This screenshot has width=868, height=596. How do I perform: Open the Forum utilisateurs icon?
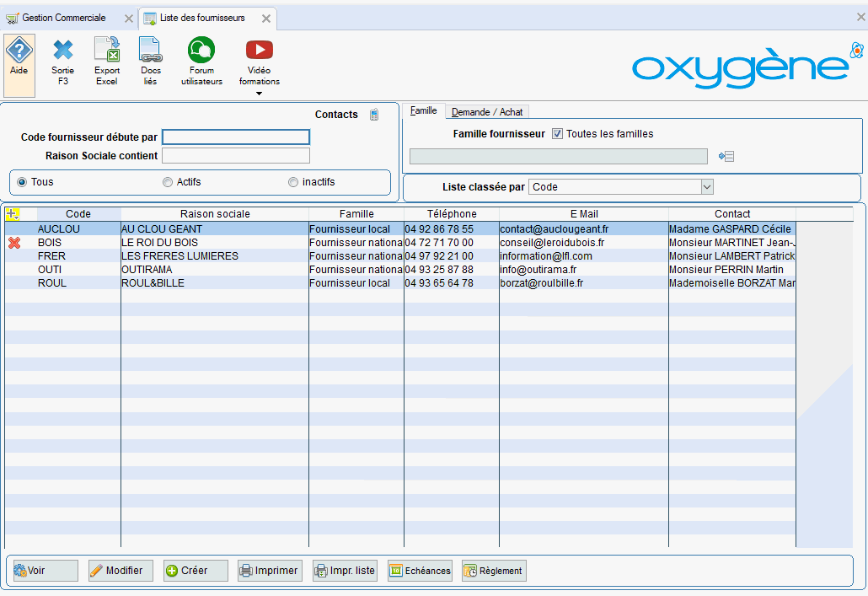201,61
